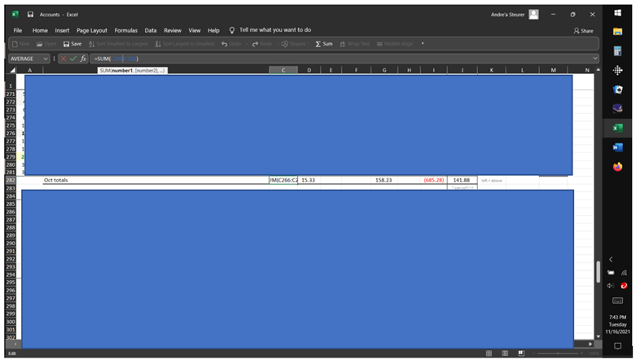The width and height of the screenshot is (640, 364).
Task: Click the volume icon in system tray
Action: [x=611, y=286]
